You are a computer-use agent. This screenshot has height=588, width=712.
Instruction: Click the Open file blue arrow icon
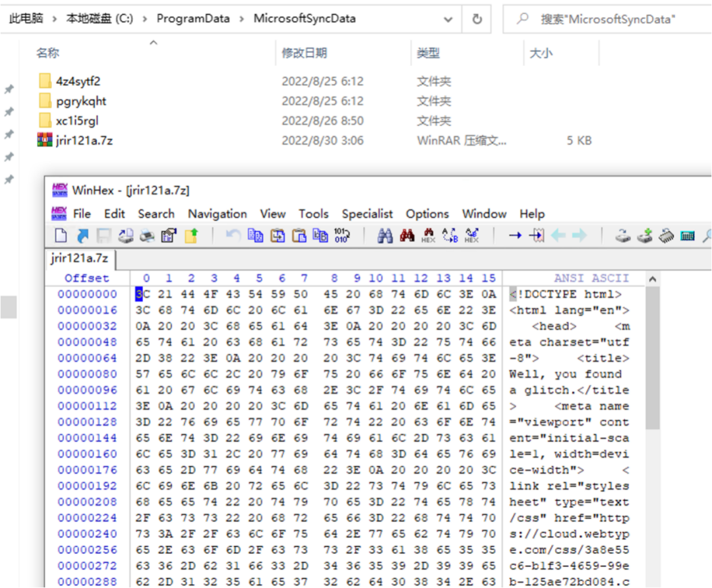point(82,235)
